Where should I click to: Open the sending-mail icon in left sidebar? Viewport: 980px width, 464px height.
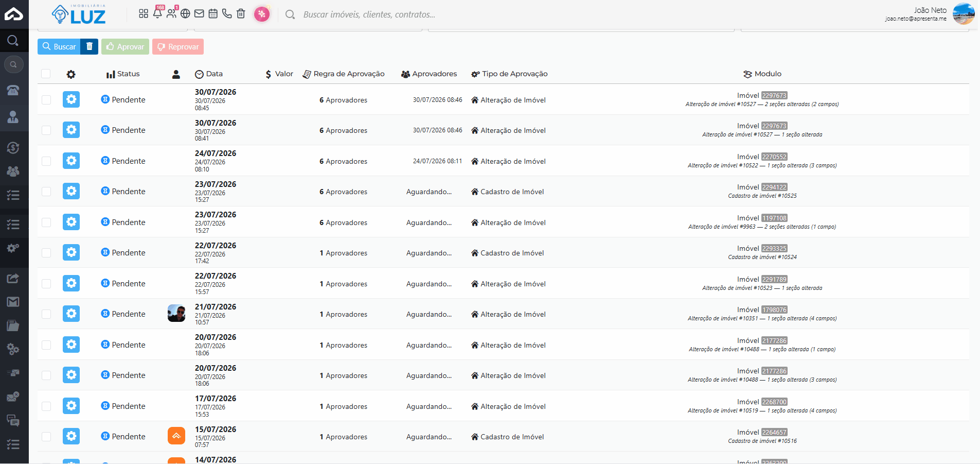13,372
